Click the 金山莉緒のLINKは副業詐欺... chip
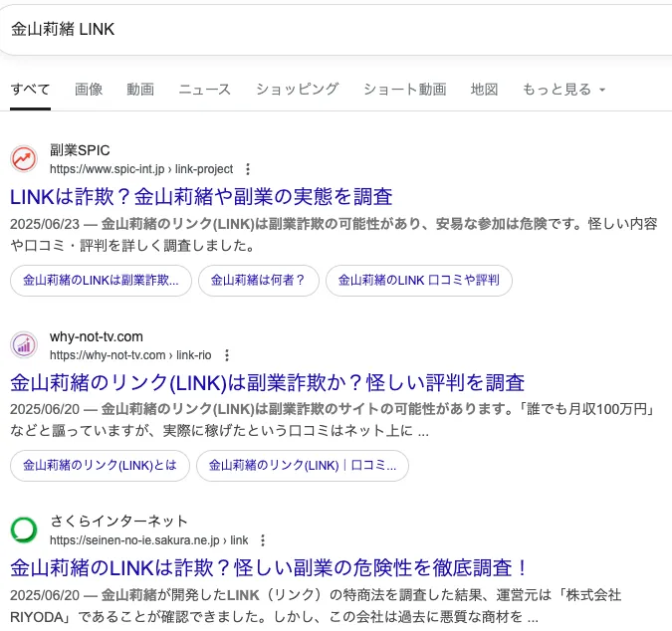 point(101,281)
